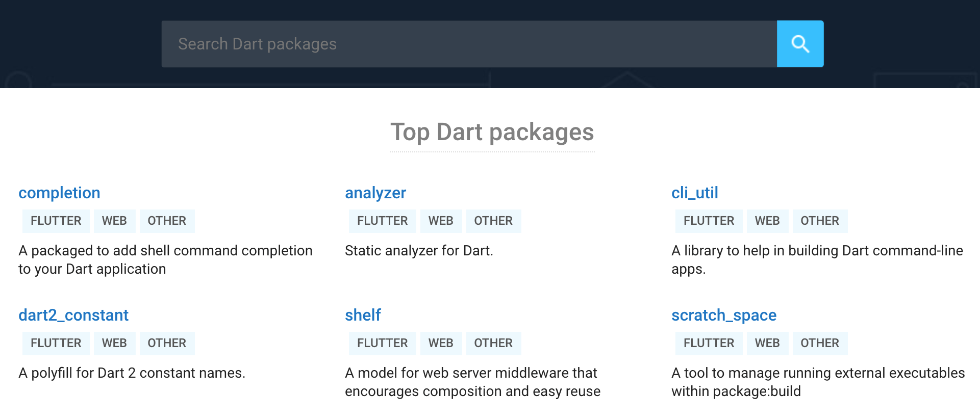The height and width of the screenshot is (420, 980).
Task: Select the FLUTTER tag under shelf
Action: pos(383,343)
